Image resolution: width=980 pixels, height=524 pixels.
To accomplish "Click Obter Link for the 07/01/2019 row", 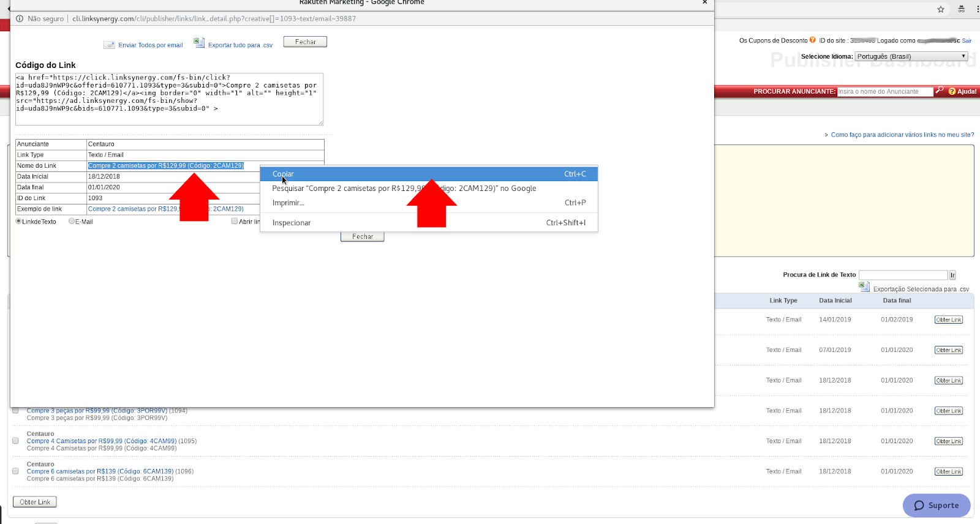I will click(x=949, y=350).
